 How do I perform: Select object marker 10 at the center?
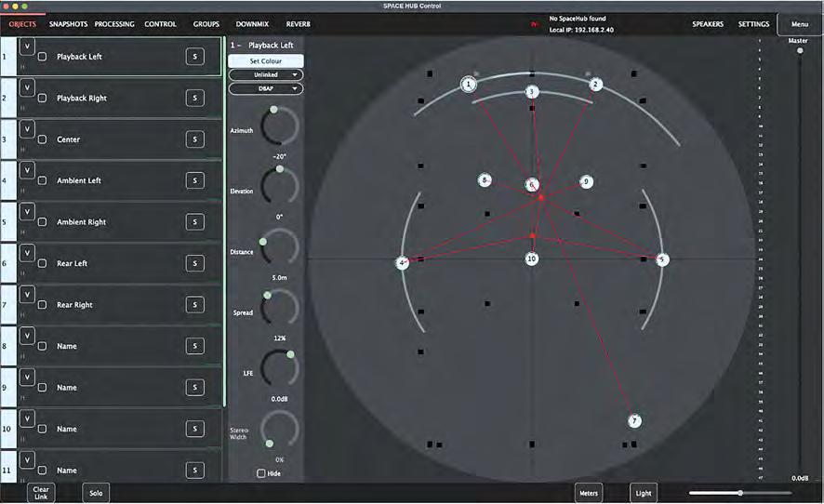[x=532, y=259]
